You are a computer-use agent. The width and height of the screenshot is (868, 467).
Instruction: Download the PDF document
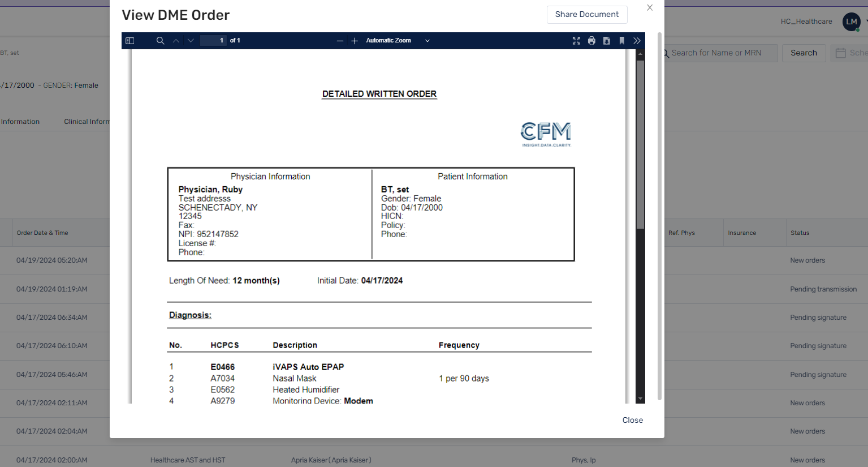click(607, 41)
